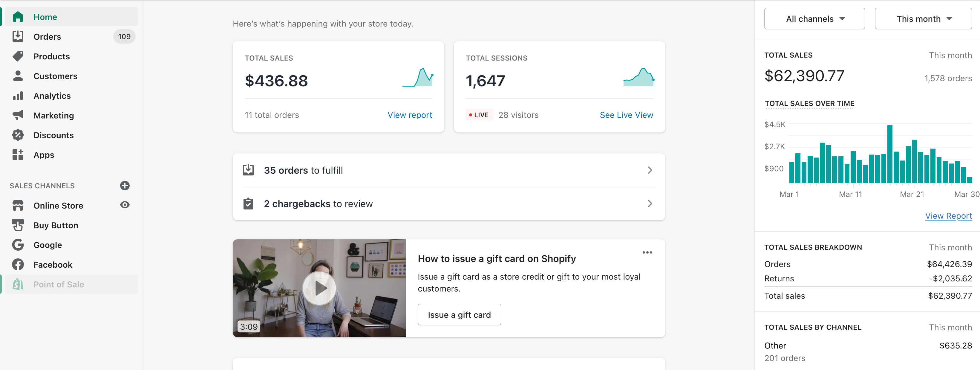
Task: Expand the 35 orders to fulfill chevron
Action: 650,170
